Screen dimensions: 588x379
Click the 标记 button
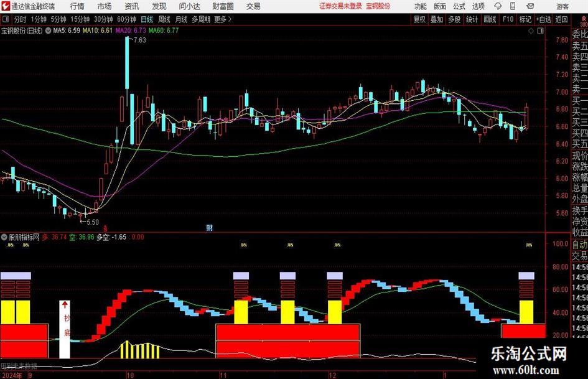[525, 19]
